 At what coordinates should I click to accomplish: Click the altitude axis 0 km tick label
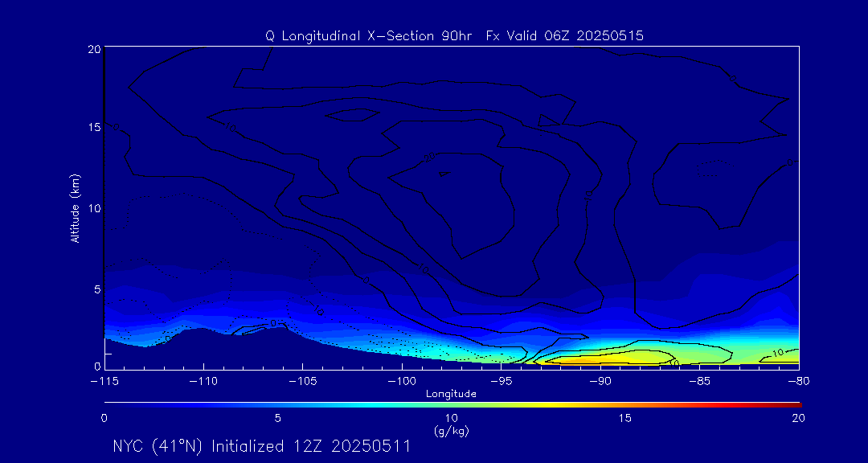97,366
